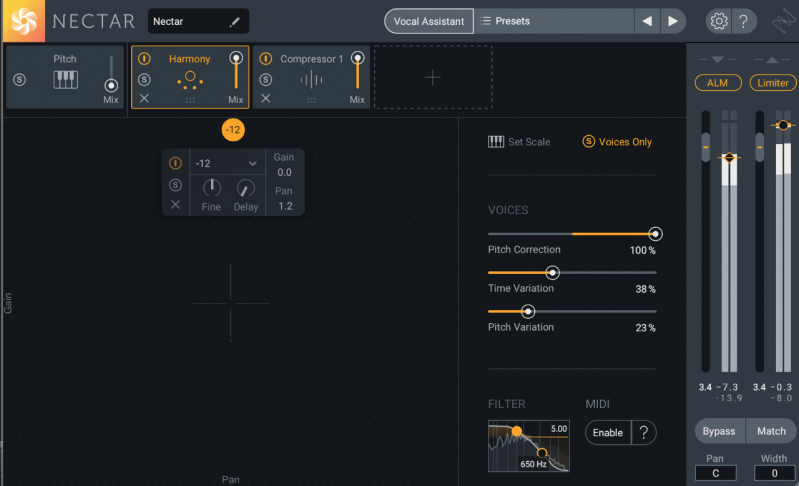Click the Width field showing 0
Screen dimensions: 799x486
(x=775, y=473)
